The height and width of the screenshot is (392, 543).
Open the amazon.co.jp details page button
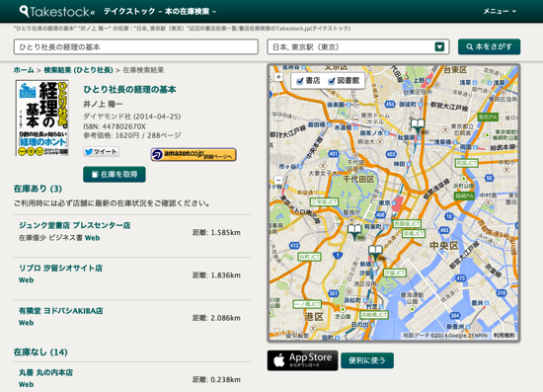pyautogui.click(x=194, y=154)
